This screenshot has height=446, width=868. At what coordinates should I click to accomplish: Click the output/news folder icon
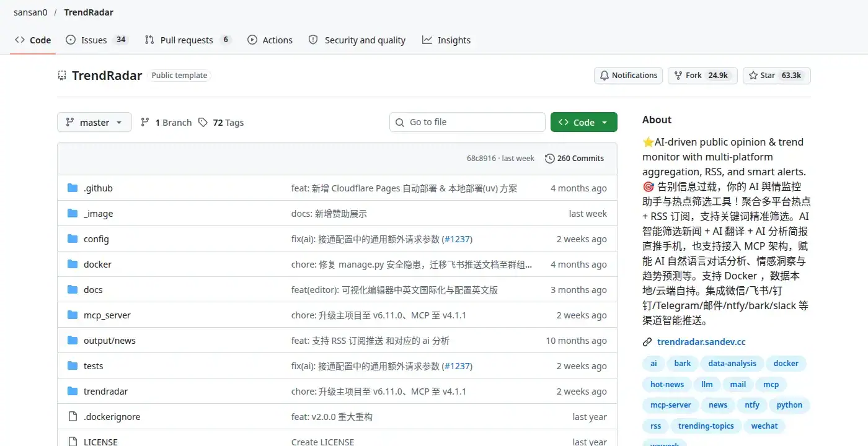pyautogui.click(x=73, y=341)
